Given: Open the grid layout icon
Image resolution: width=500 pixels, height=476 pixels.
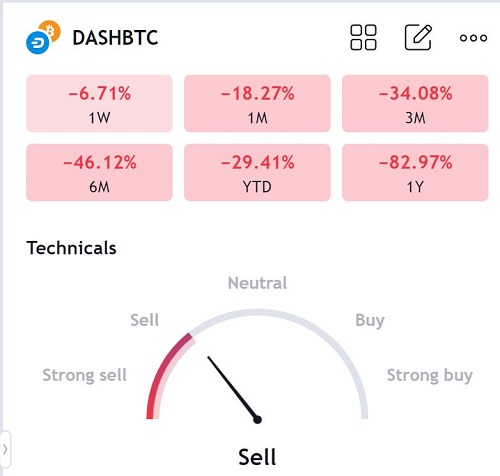Looking at the screenshot, I should [363, 37].
